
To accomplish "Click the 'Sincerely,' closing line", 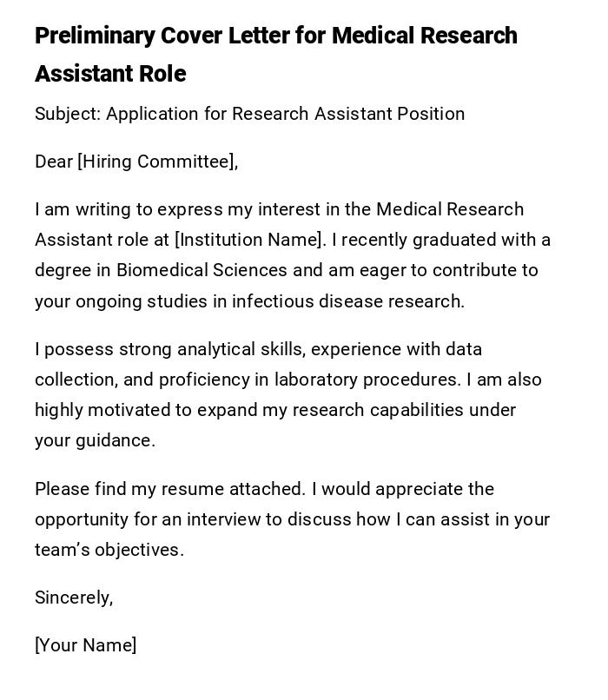I will [x=74, y=598].
